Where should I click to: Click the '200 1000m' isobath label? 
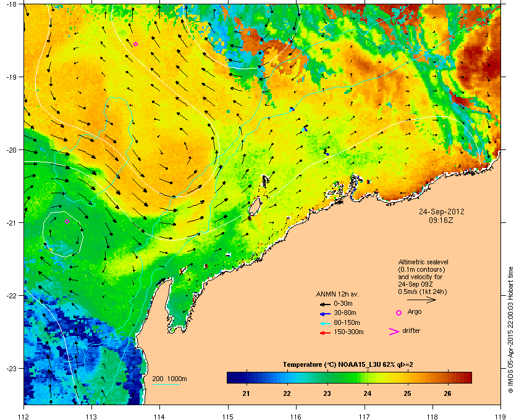click(x=169, y=379)
